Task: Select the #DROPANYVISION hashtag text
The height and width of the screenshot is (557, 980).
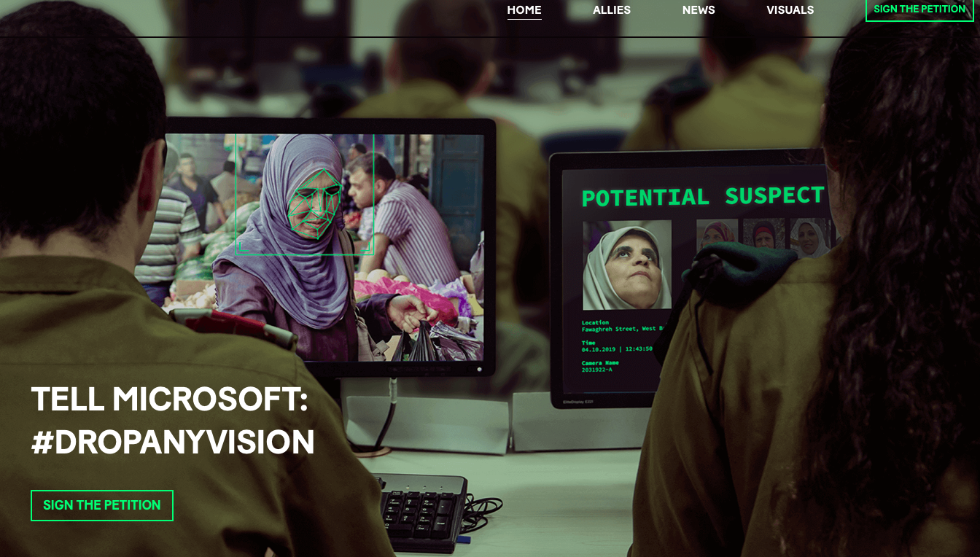Action: pos(173,443)
